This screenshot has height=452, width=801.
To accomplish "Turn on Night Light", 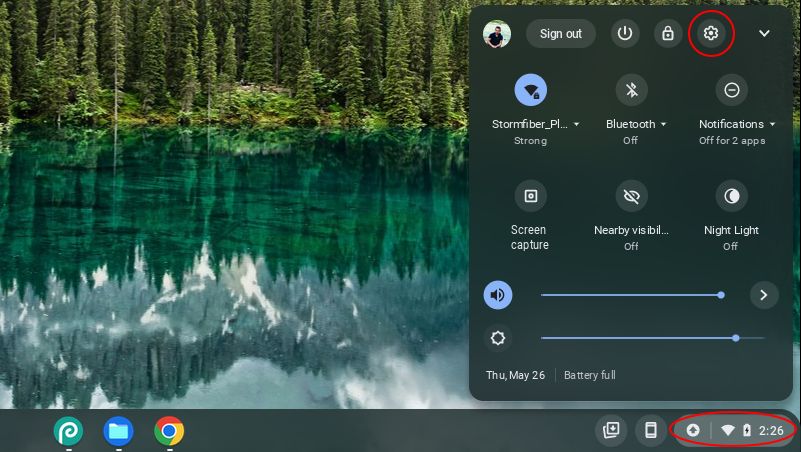I will tap(732, 196).
